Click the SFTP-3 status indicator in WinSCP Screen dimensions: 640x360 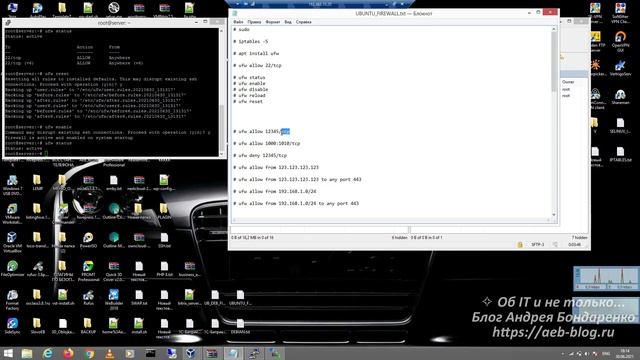pyautogui.click(x=538, y=244)
